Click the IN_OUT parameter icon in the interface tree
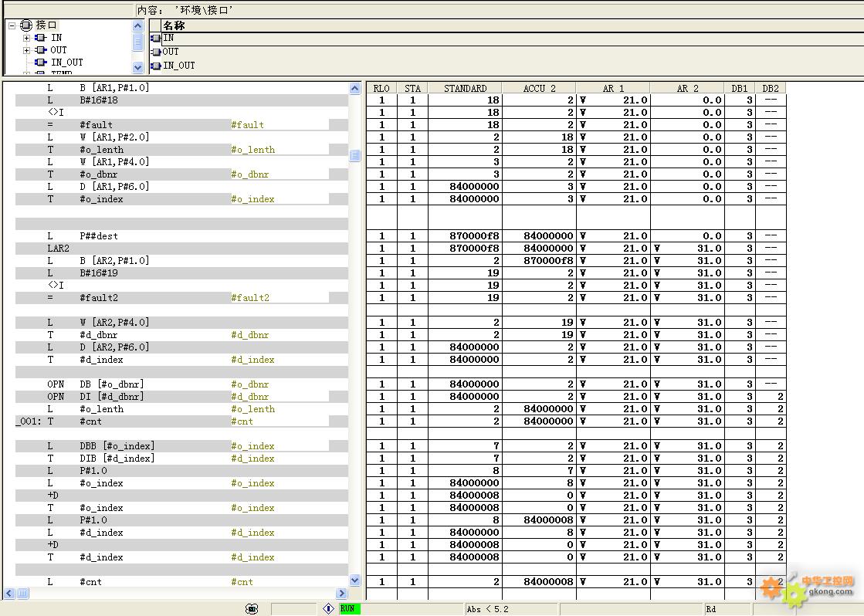Image resolution: width=864 pixels, height=616 pixels. click(x=40, y=63)
